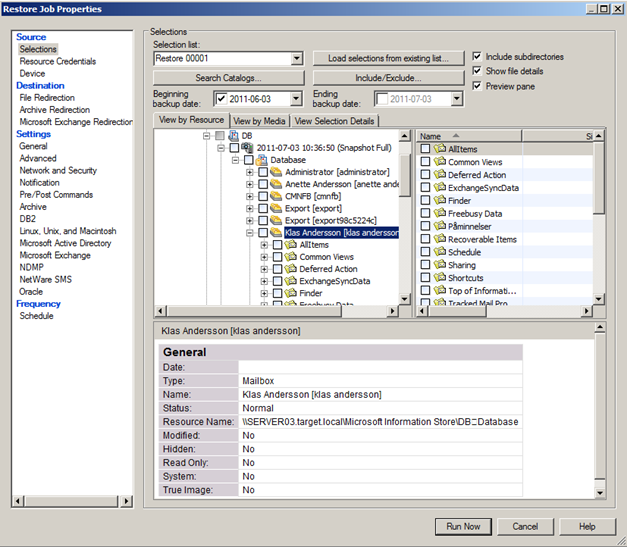
Task: Enable the Ending backup date checkbox
Action: (382, 99)
